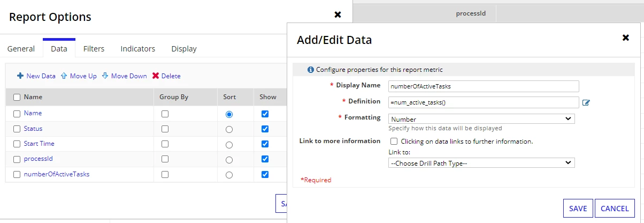Enable Group By for the processId row
The width and height of the screenshot is (644, 223).
coord(165,159)
